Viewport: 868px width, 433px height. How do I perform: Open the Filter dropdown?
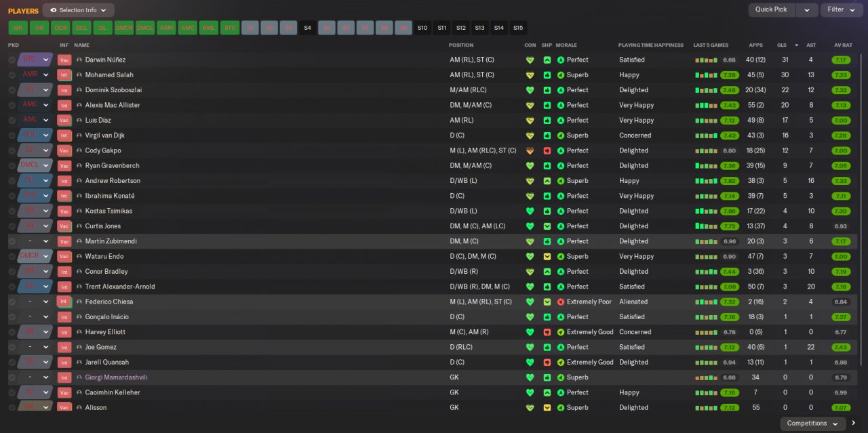click(x=841, y=10)
